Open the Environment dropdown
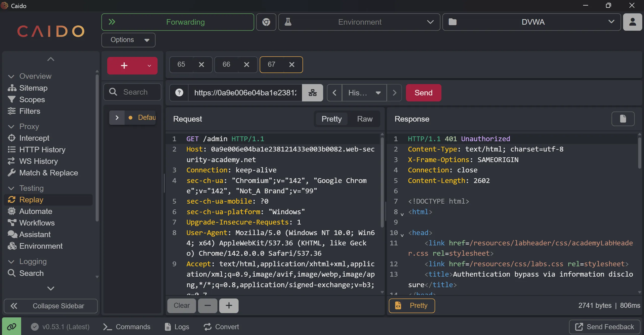Viewport: 644px width, 335px height. (359, 22)
